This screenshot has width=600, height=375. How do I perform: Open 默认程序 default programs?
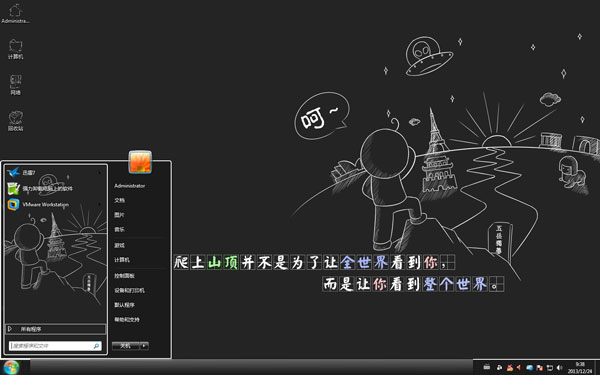pyautogui.click(x=124, y=305)
